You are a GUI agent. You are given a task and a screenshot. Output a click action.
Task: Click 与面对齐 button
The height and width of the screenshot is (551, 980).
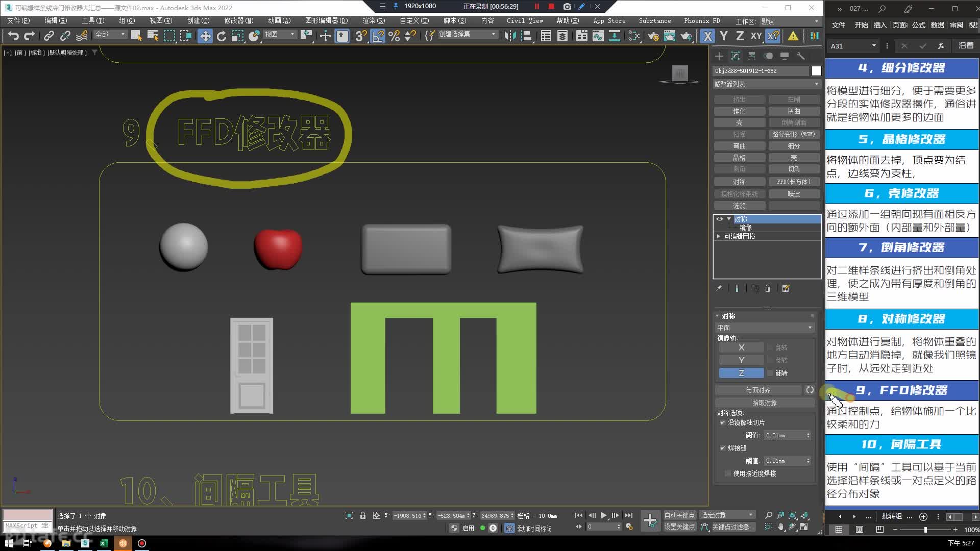pyautogui.click(x=758, y=390)
